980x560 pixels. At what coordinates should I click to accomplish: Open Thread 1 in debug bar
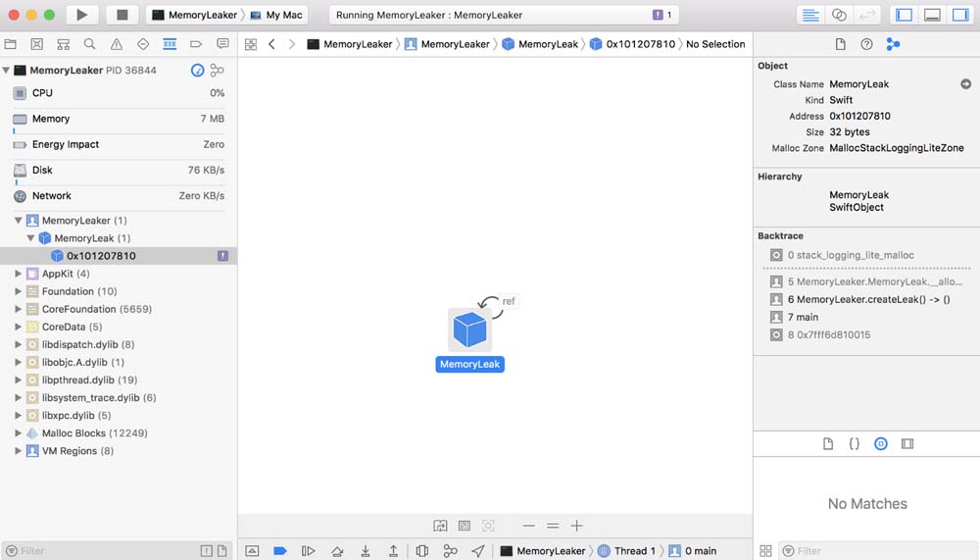pos(627,551)
